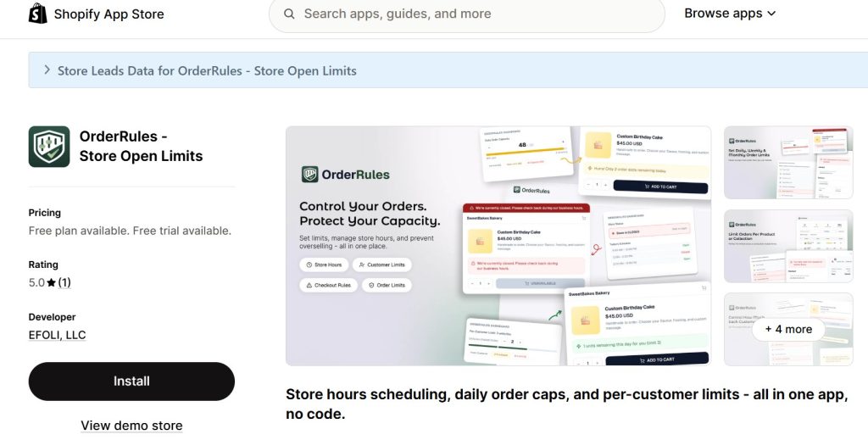
Task: Click the search magnifier icon
Action: coord(289,14)
